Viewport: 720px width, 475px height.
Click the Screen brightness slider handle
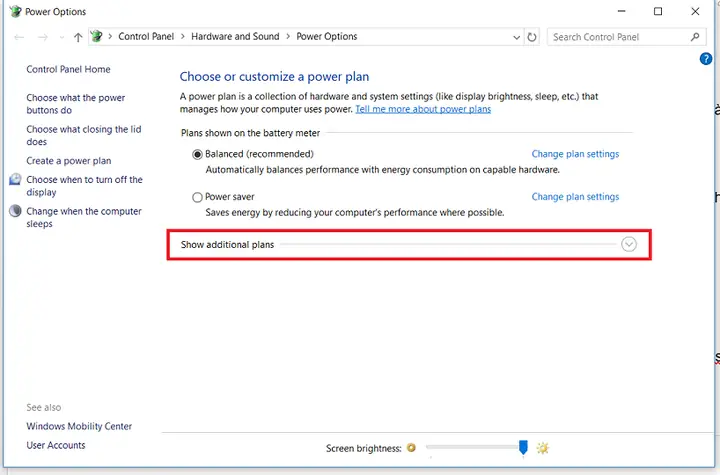pos(523,447)
